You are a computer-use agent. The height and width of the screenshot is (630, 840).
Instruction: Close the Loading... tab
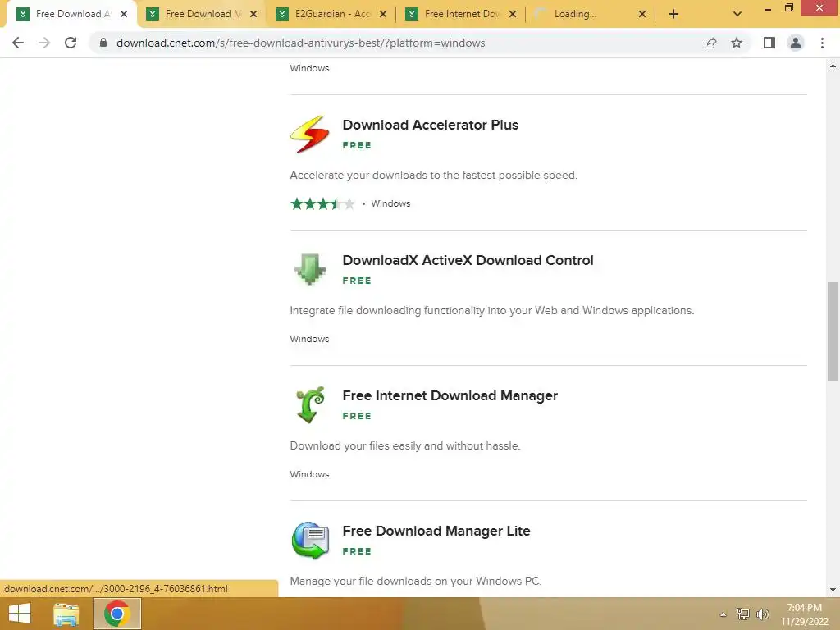[x=642, y=14]
